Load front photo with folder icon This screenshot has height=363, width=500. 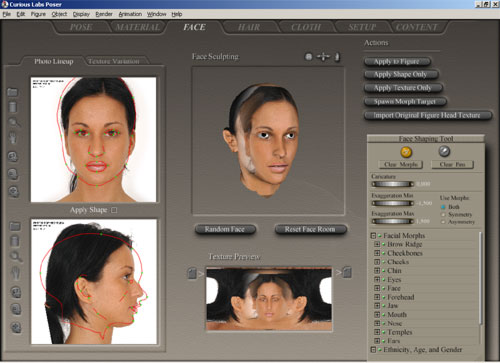12,92
